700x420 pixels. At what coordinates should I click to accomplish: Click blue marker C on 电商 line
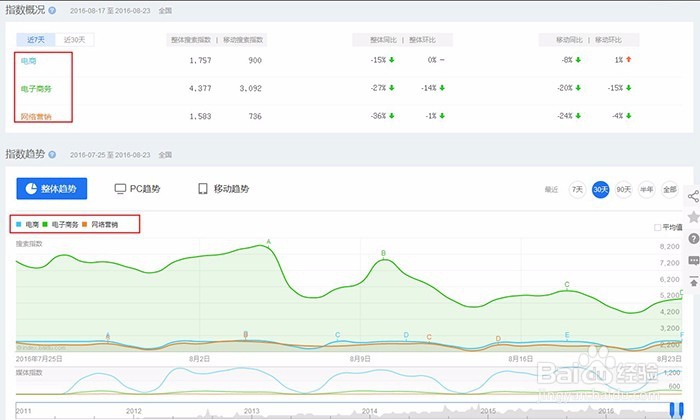point(338,335)
